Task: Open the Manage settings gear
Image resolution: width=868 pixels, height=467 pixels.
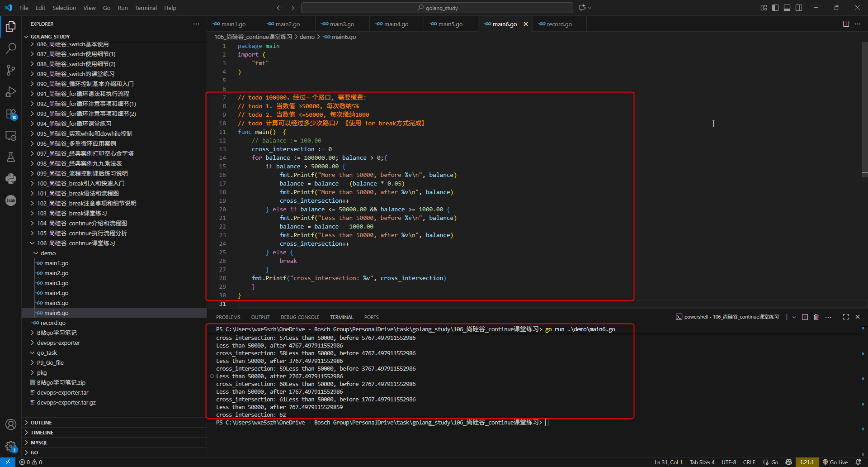Action: (11, 446)
